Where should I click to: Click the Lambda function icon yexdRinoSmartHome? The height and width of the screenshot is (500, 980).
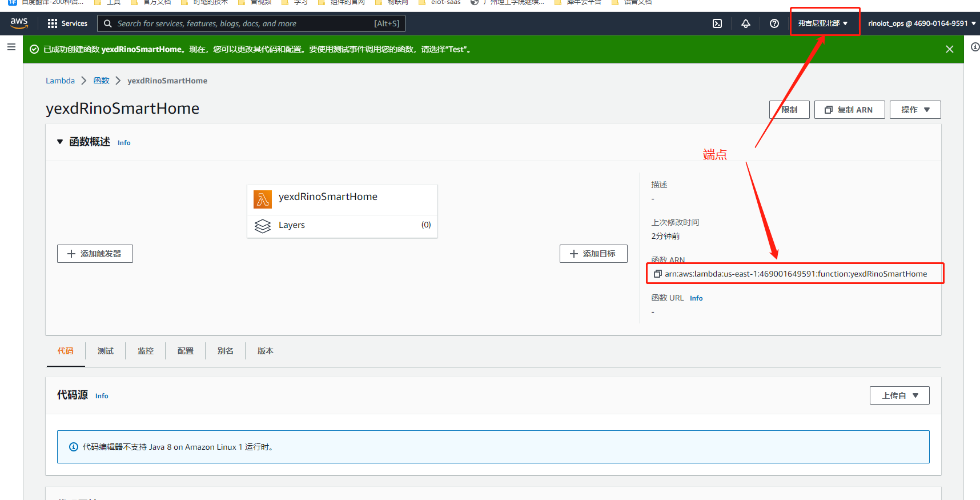click(263, 199)
